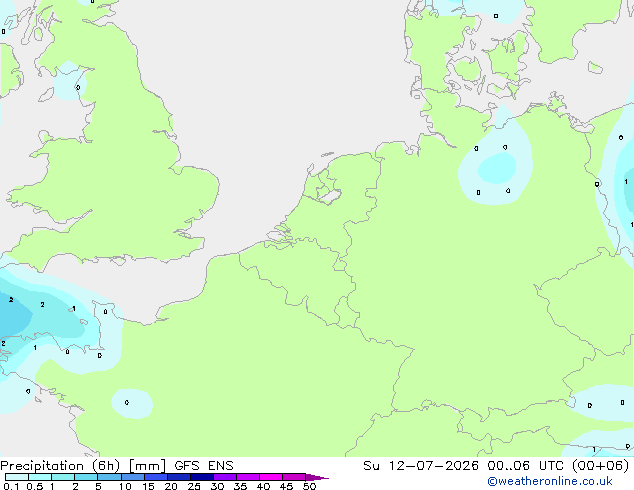
Task: Click the 35–40 mm legend color swatch
Action: pos(247,477)
